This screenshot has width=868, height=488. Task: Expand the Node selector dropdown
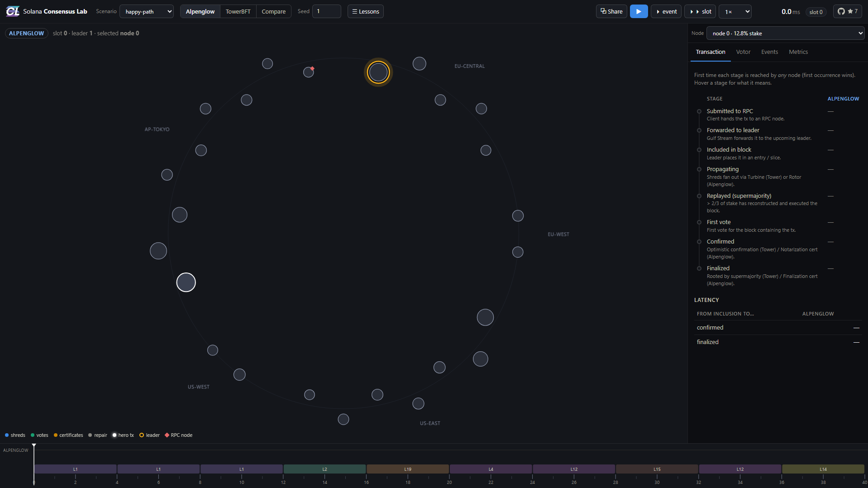(x=785, y=33)
